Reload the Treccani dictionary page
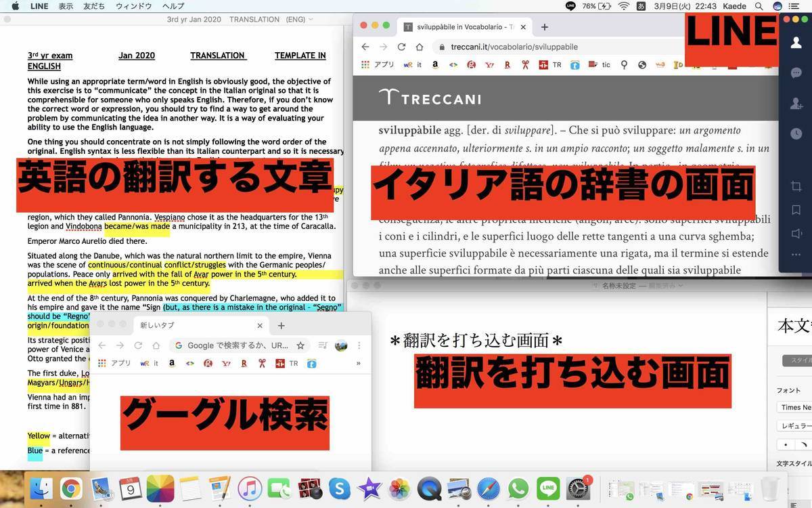Viewport: 812px width, 508px height. click(x=401, y=47)
